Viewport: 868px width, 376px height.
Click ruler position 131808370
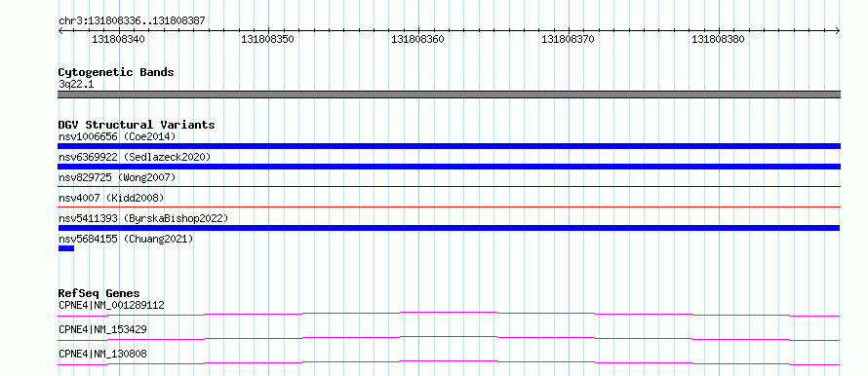(x=568, y=39)
